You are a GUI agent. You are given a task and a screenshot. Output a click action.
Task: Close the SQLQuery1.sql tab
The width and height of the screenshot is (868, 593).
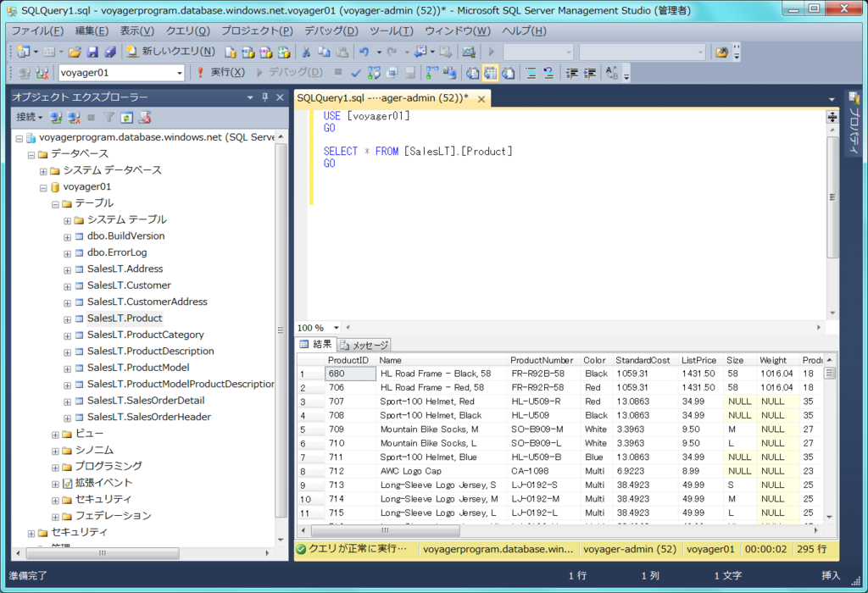tap(481, 99)
